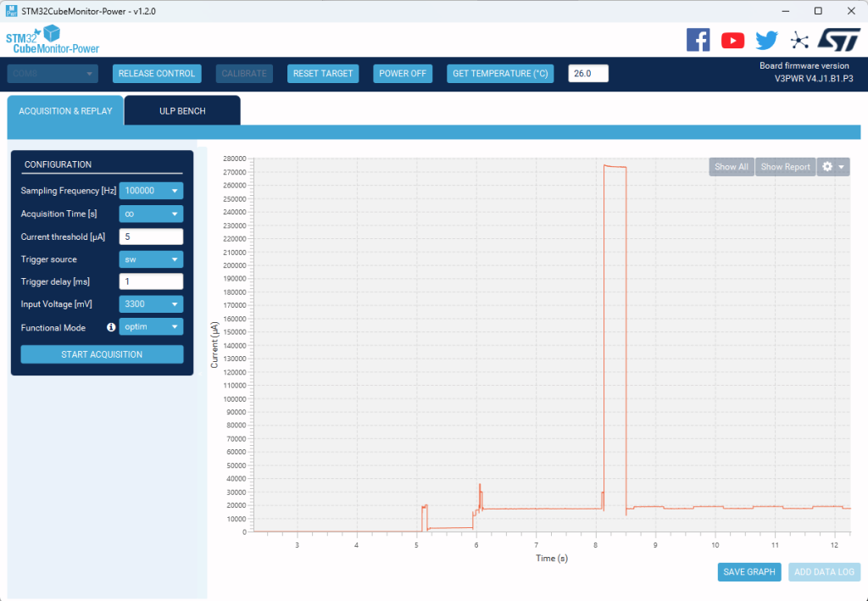
Task: Open the graph settings gear icon
Action: (x=827, y=167)
